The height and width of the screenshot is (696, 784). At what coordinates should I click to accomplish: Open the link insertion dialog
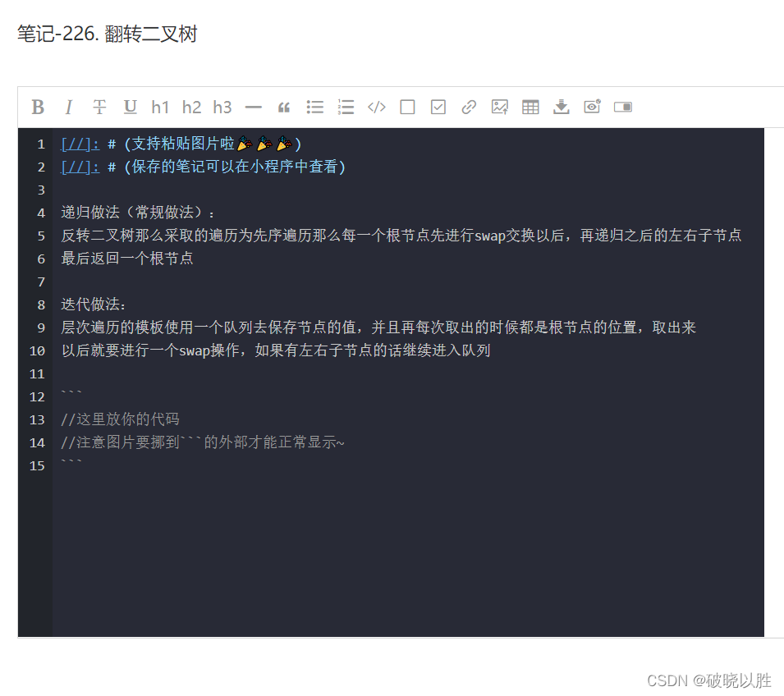pyautogui.click(x=468, y=107)
